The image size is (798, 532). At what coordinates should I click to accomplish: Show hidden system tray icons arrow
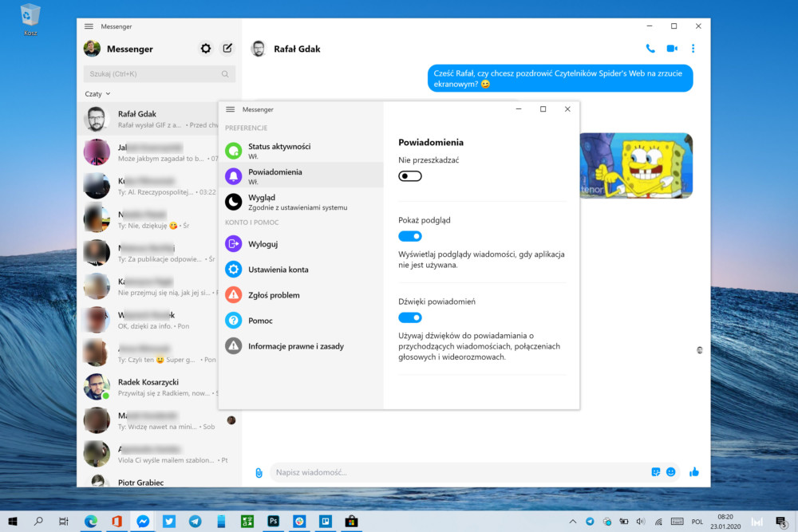[x=572, y=522]
